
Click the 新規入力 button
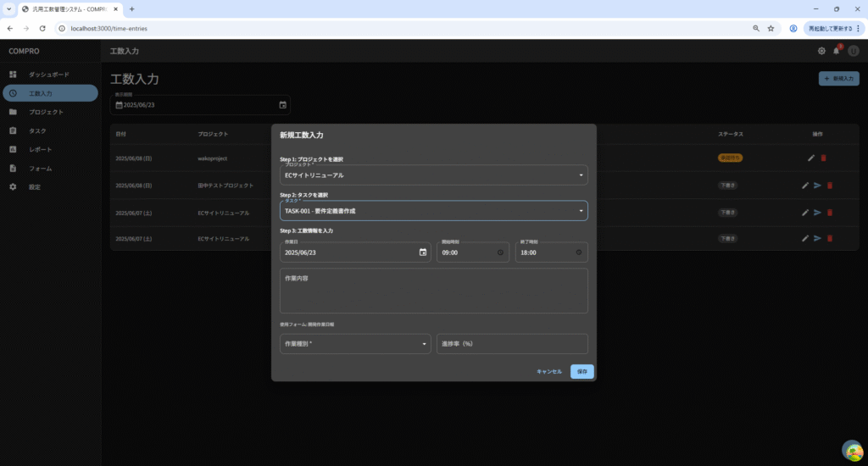(838, 79)
